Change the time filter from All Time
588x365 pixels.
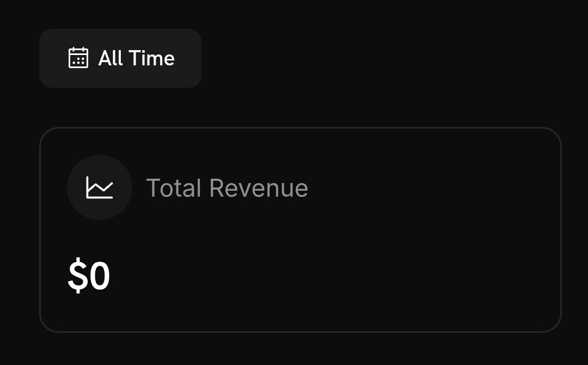pos(120,58)
